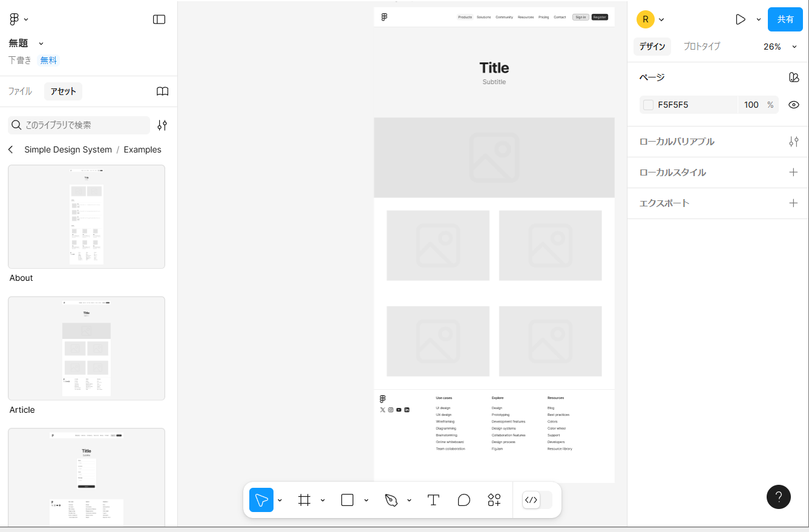Image resolution: width=809 pixels, height=532 pixels.
Task: Switch to the ファイル tab
Action: [x=20, y=91]
